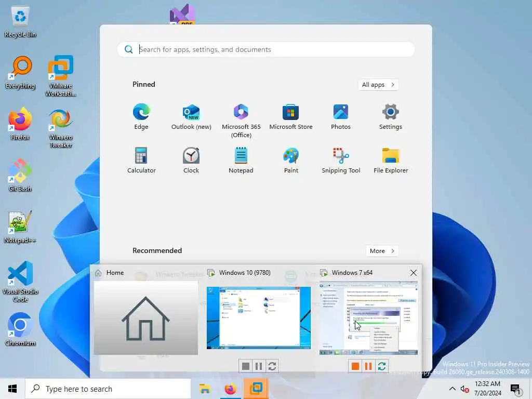Pause the Windows 10 (9780) VM
Screen dimensions: 532x399
(x=259, y=366)
